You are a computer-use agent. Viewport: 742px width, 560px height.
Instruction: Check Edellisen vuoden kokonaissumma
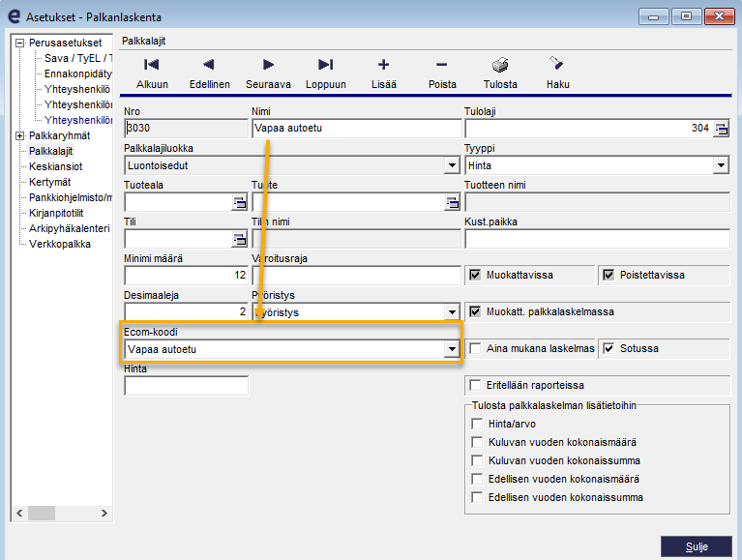[477, 497]
